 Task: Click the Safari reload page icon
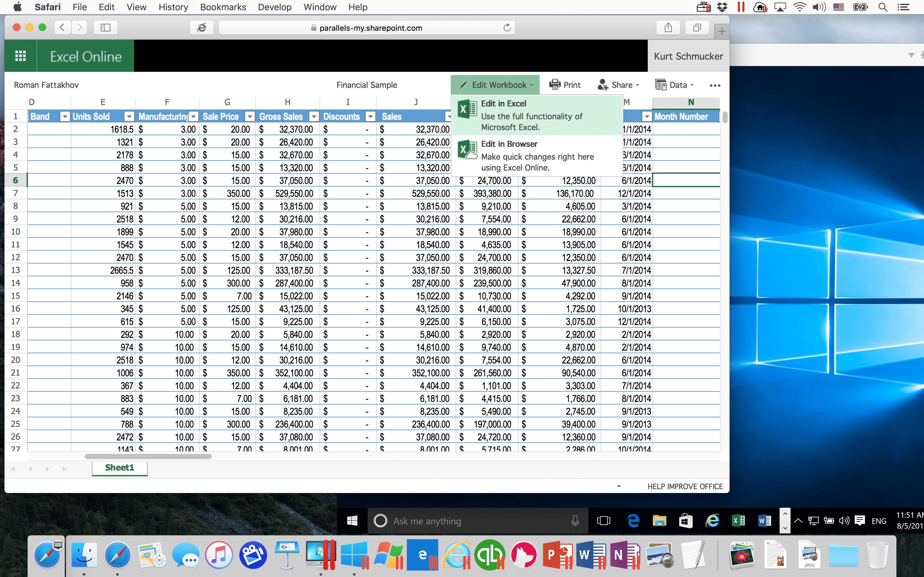[x=507, y=28]
